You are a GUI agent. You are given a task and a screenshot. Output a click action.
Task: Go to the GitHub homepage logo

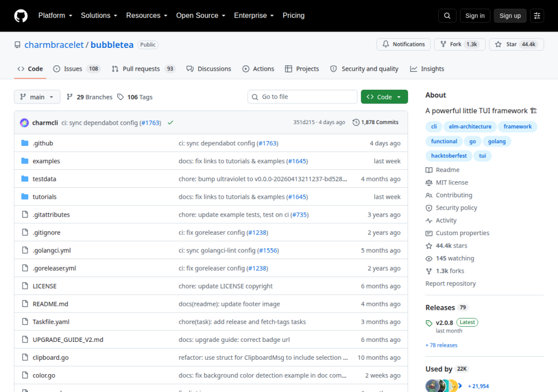(21, 16)
